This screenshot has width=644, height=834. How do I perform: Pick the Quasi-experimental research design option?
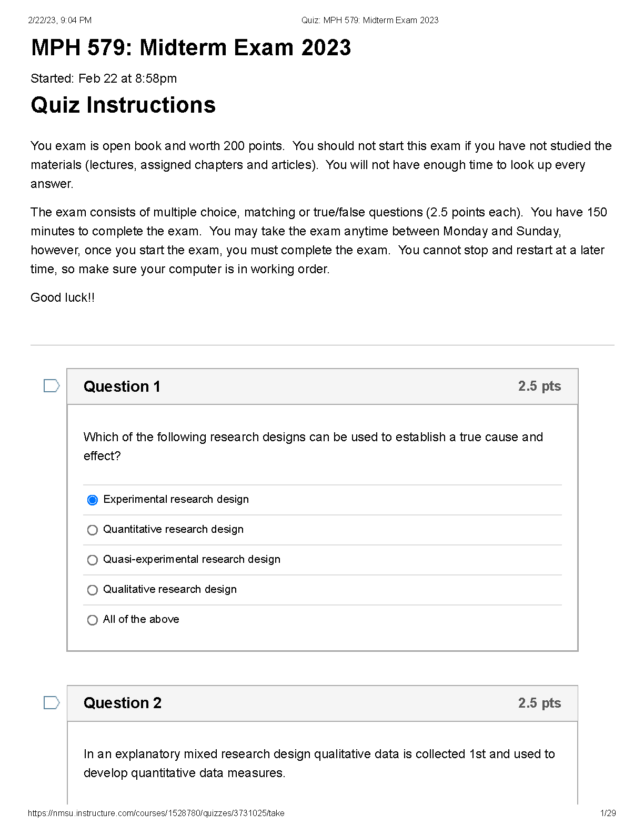point(93,560)
